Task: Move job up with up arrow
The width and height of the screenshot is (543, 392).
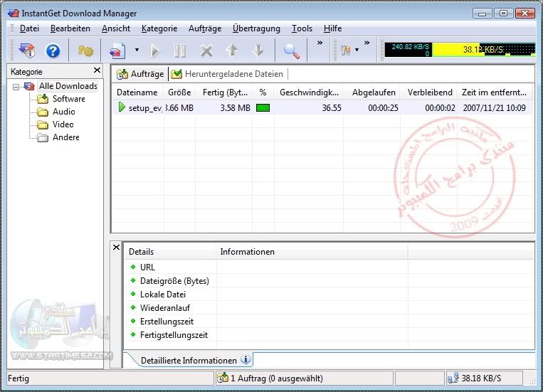Action: pos(232,51)
